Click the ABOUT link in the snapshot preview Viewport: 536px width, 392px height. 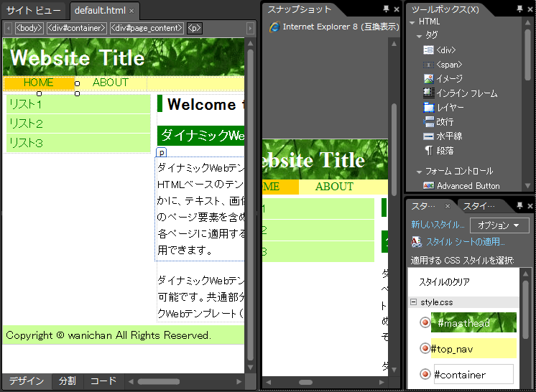pyautogui.click(x=334, y=187)
